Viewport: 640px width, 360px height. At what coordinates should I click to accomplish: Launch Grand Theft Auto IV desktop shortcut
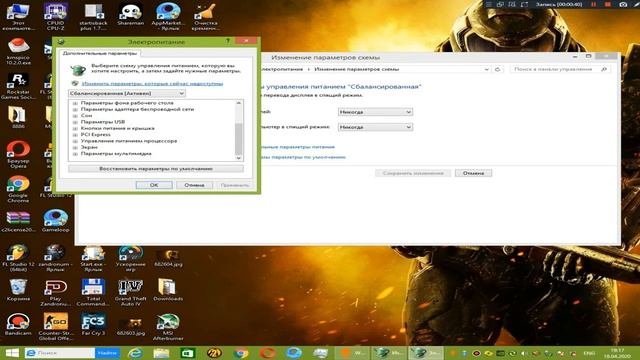(130, 292)
